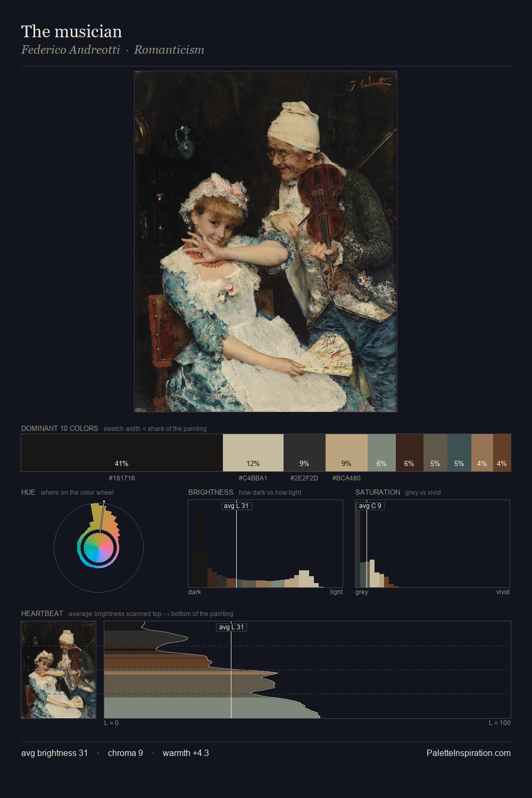The height and width of the screenshot is (798, 532).
Task: Select the beige 12% color swatch
Action: (253, 453)
